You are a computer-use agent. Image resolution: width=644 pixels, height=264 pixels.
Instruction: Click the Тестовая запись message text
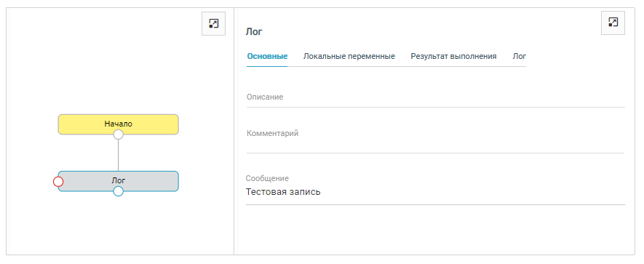[283, 192]
